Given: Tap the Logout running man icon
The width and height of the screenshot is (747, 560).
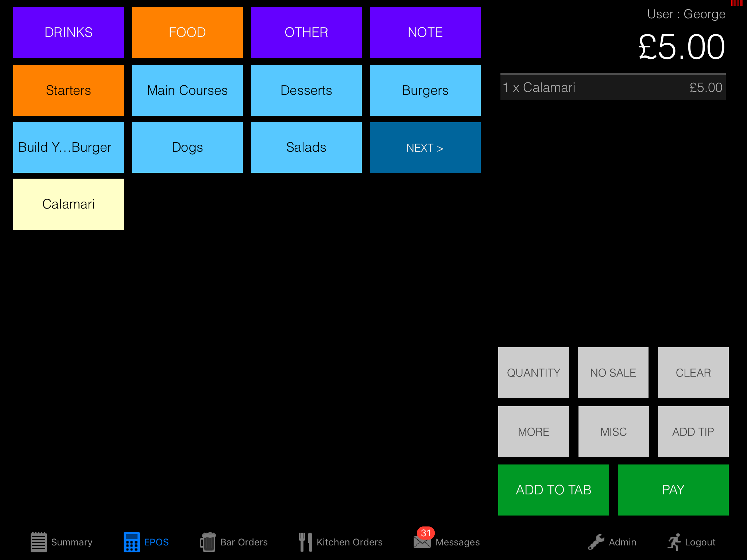Looking at the screenshot, I should click(674, 542).
